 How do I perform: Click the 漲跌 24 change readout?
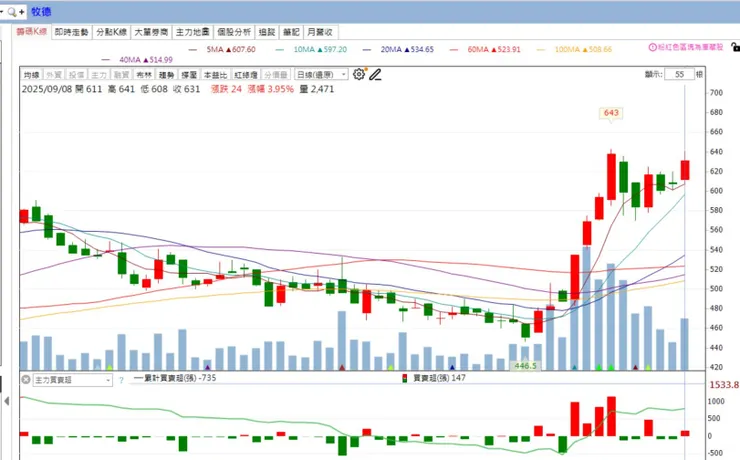coord(226,89)
